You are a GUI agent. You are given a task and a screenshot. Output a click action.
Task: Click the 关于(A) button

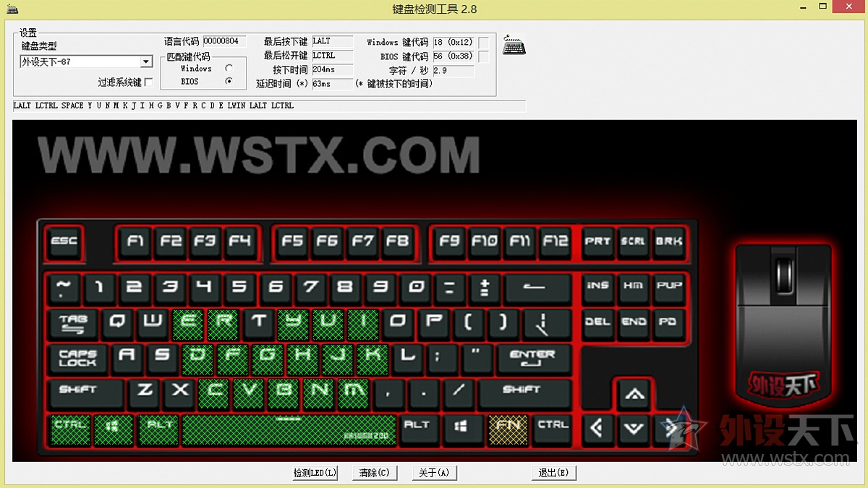pos(434,473)
